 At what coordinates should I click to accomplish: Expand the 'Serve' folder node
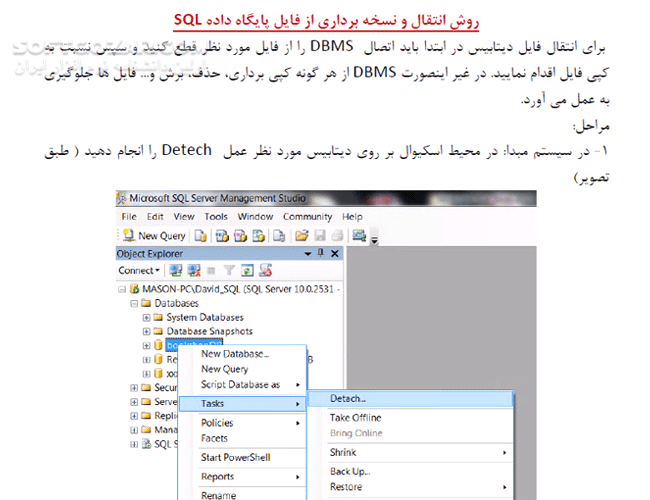pyautogui.click(x=134, y=402)
